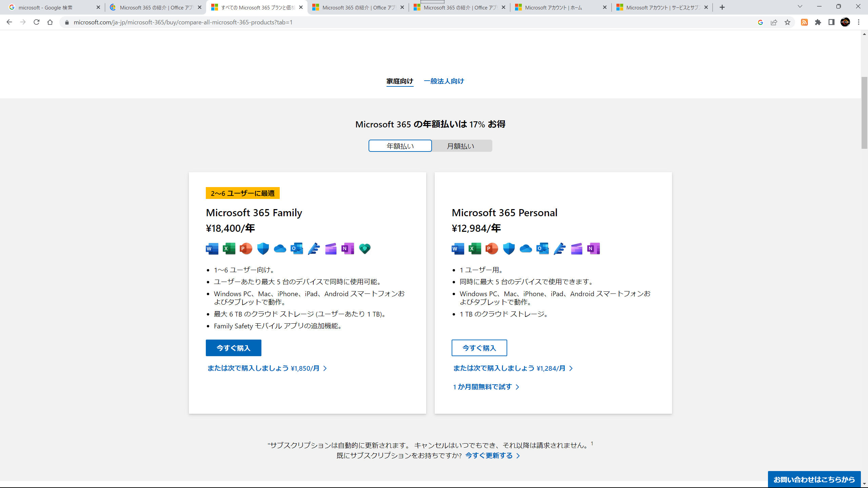Bookmark this page with the star icon
This screenshot has width=868, height=488.
coord(787,22)
